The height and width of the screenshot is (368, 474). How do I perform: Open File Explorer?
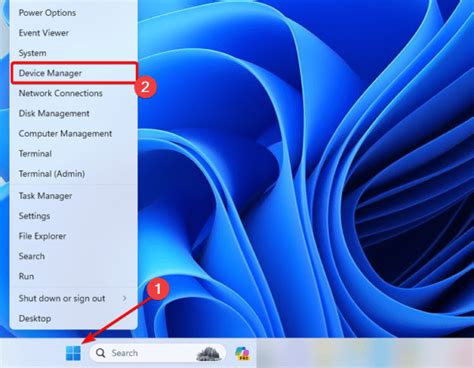(74, 236)
